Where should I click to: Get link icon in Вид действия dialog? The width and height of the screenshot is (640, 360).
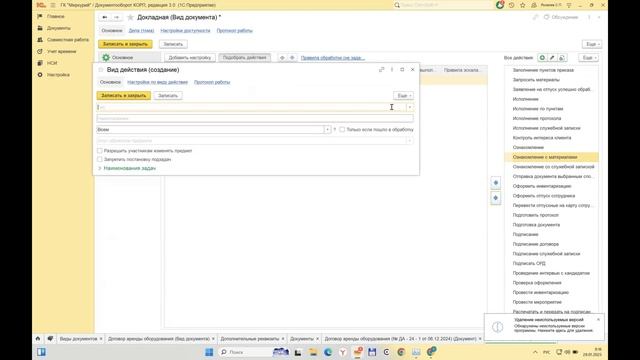click(382, 70)
